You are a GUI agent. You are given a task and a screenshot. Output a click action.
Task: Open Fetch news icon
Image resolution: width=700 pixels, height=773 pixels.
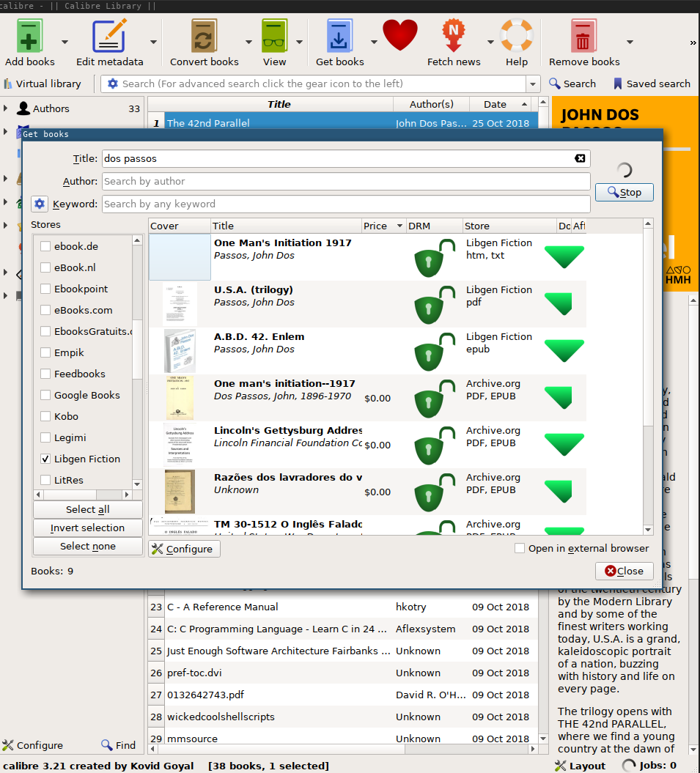pos(453,35)
